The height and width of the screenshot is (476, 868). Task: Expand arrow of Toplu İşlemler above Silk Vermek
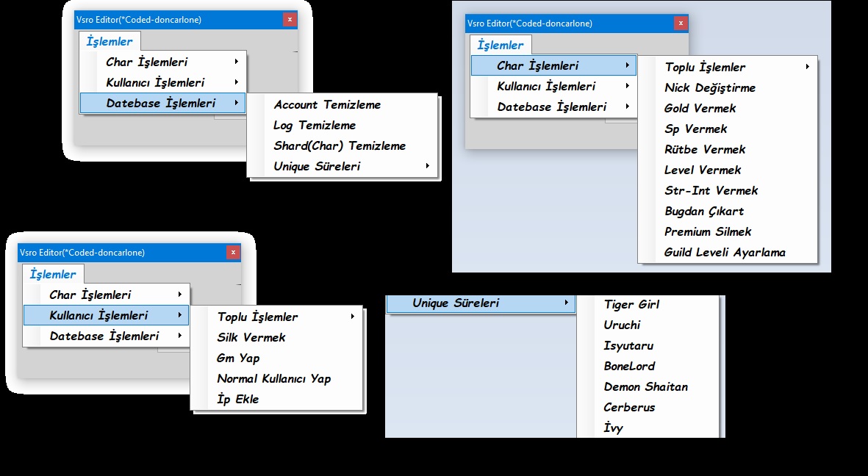(352, 316)
